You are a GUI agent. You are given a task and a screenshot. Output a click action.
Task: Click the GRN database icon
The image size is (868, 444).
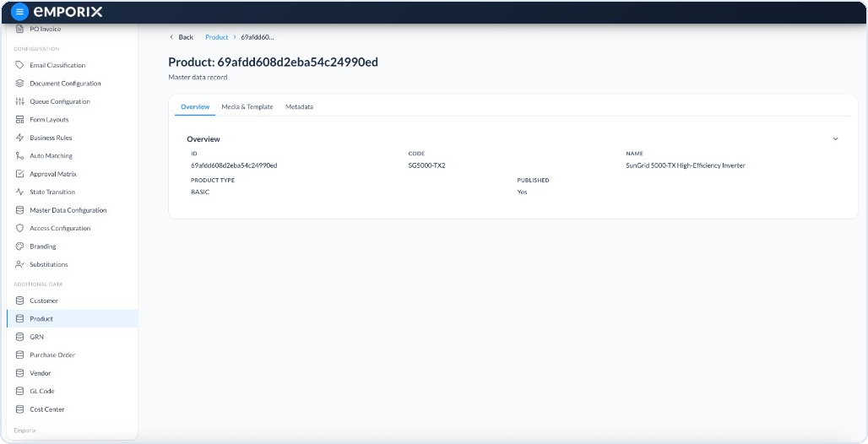click(x=20, y=337)
